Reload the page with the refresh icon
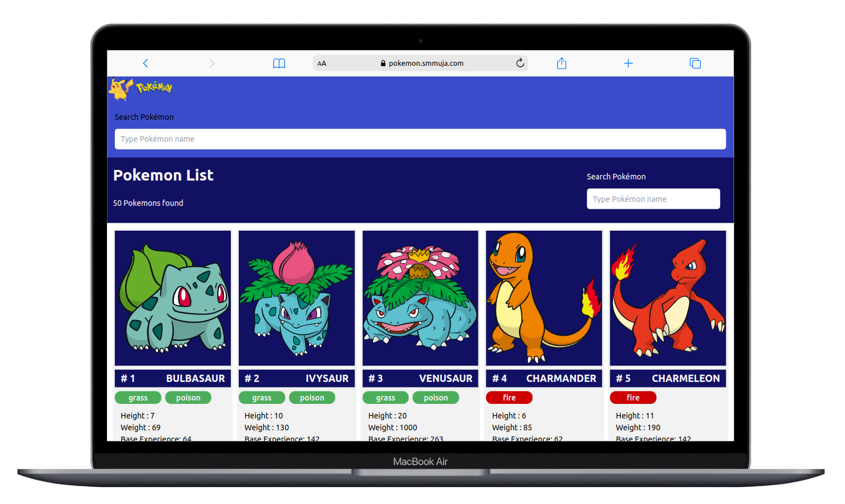The image size is (845, 504). click(520, 63)
